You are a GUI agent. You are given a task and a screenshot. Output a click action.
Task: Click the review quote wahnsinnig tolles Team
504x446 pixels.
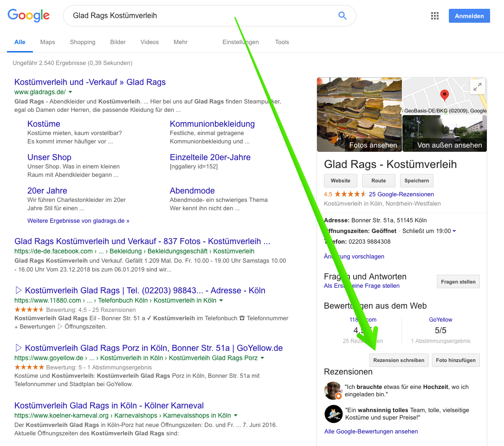click(407, 414)
